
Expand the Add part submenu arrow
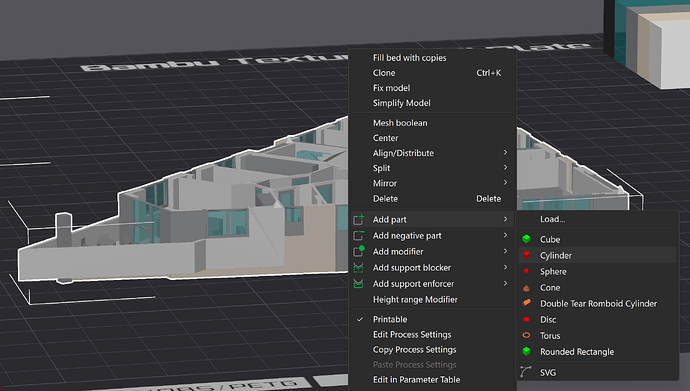coord(505,219)
